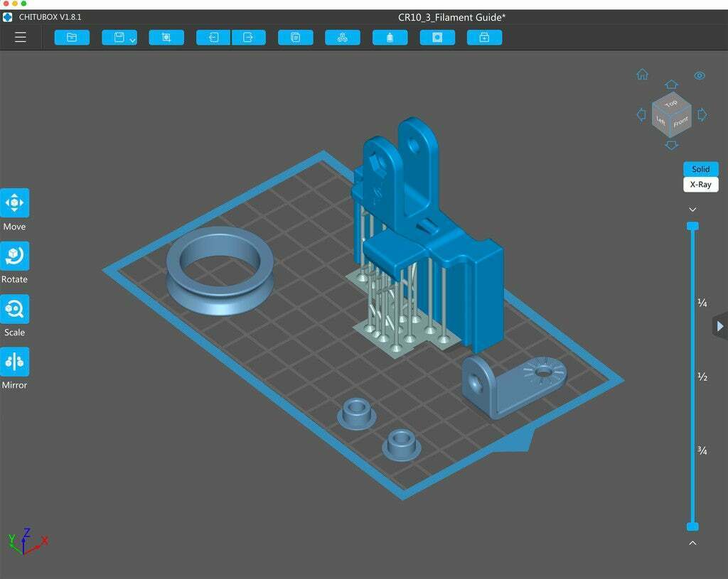This screenshot has height=579, width=728.
Task: Click the up chevron below layer slider
Action: pos(692,543)
